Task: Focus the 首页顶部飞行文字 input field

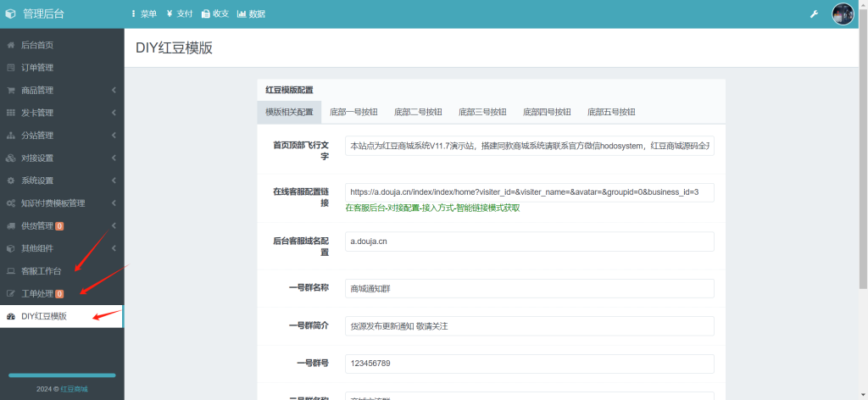Action: [x=529, y=146]
